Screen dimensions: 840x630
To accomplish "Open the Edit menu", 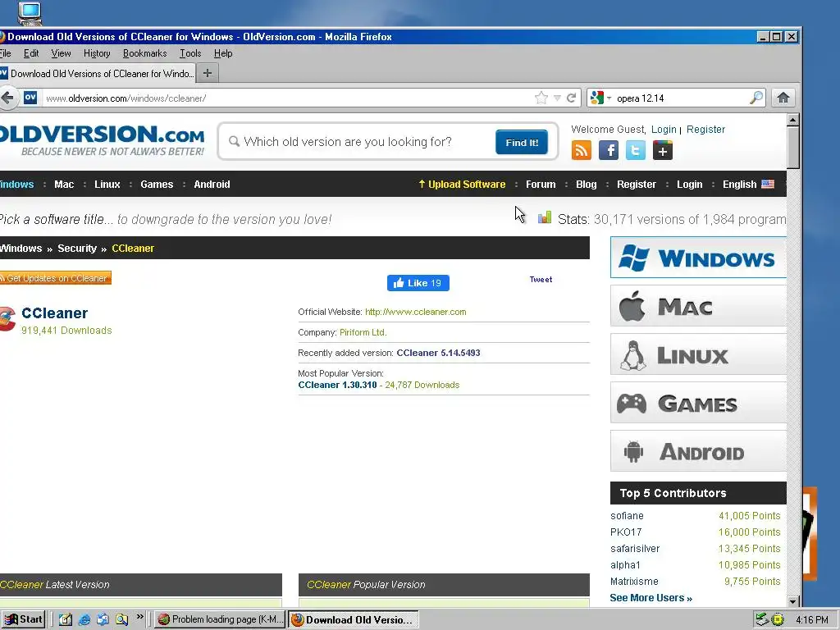I will pos(31,53).
